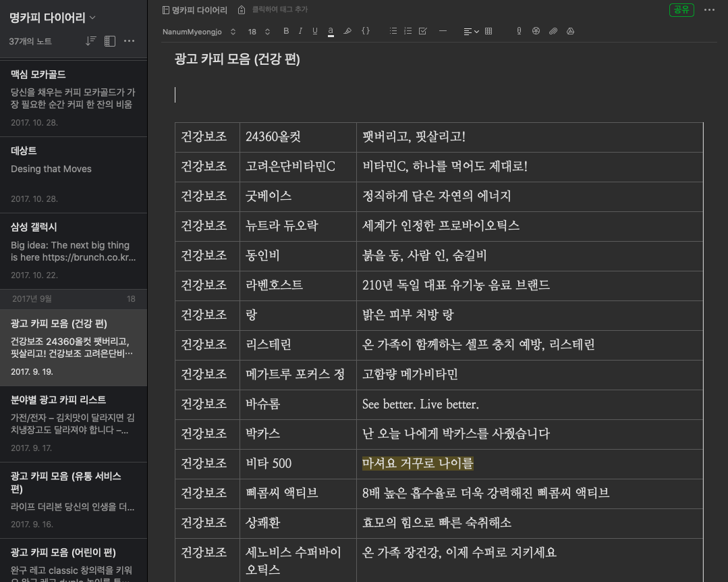The image size is (728, 582).
Task: Open the NanumMyeongjo font dropdown
Action: (196, 31)
